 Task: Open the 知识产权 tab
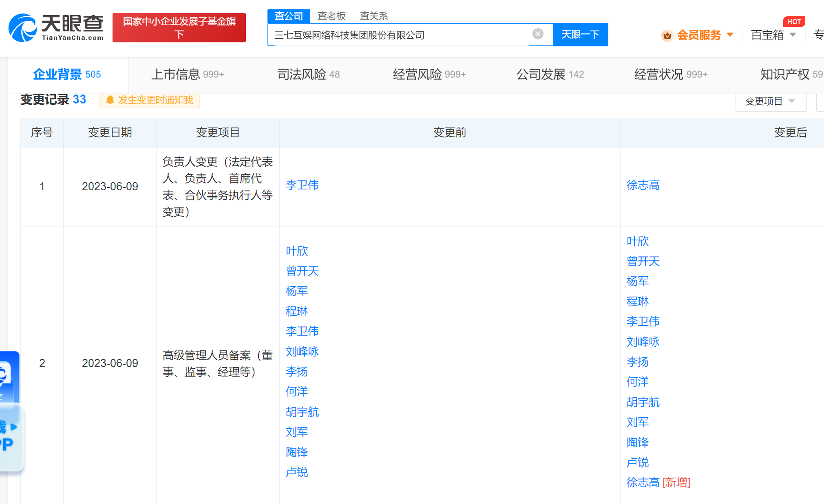791,74
